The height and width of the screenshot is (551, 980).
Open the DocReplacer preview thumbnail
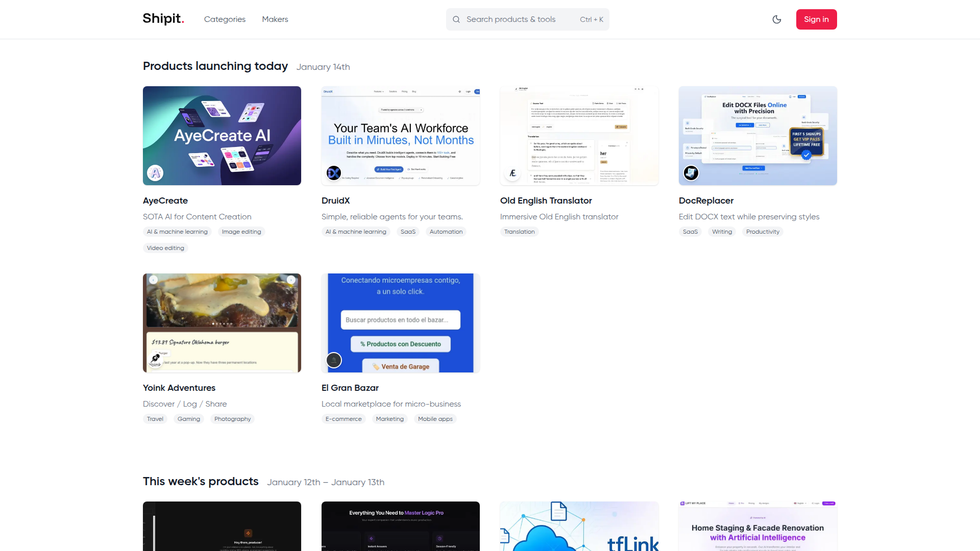pyautogui.click(x=758, y=136)
